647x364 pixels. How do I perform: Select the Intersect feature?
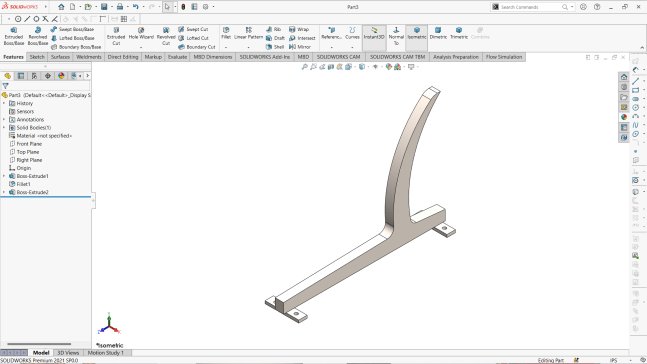tap(302, 38)
